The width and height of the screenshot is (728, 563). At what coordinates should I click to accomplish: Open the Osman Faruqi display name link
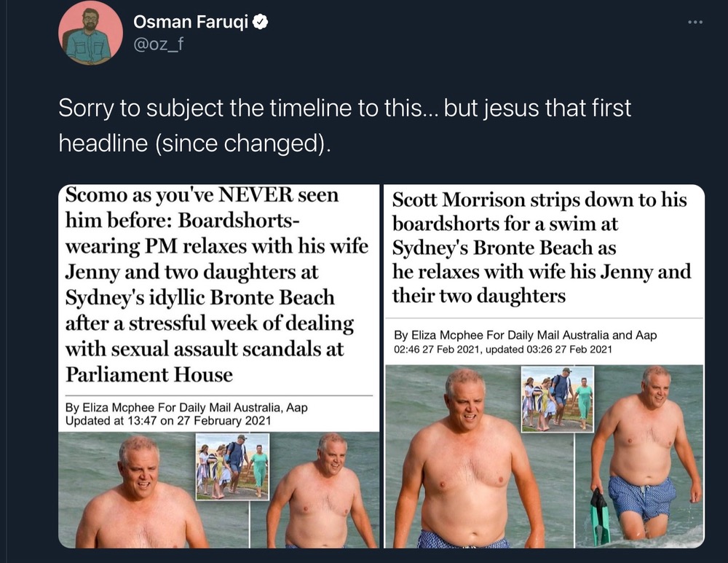(191, 23)
